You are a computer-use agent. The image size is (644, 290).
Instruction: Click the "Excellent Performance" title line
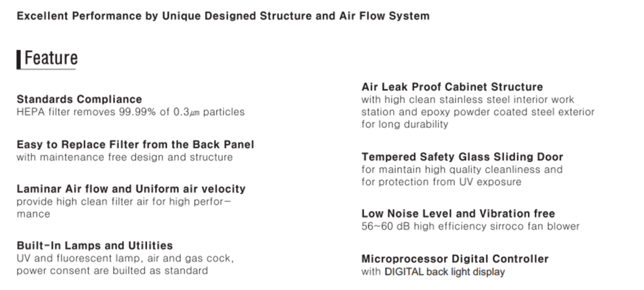tap(223, 16)
